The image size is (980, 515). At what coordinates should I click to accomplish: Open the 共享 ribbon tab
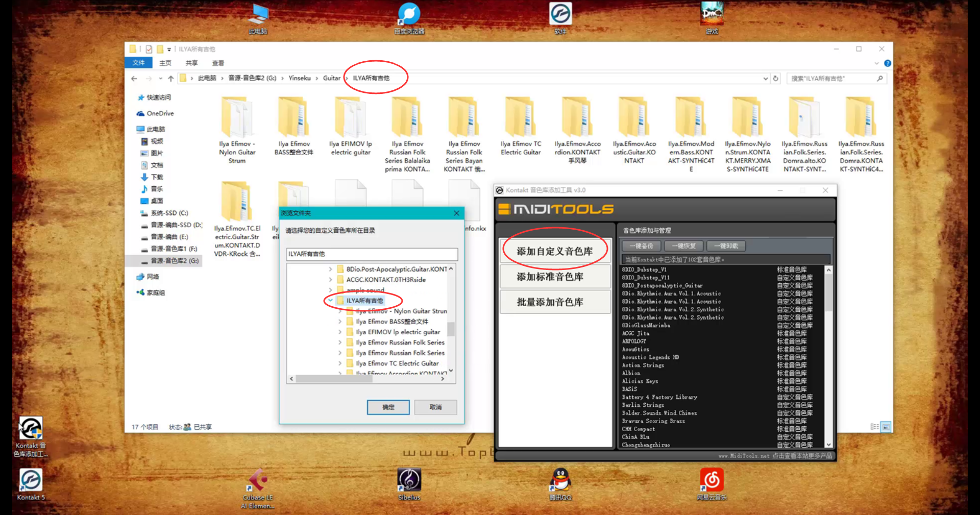pyautogui.click(x=192, y=63)
